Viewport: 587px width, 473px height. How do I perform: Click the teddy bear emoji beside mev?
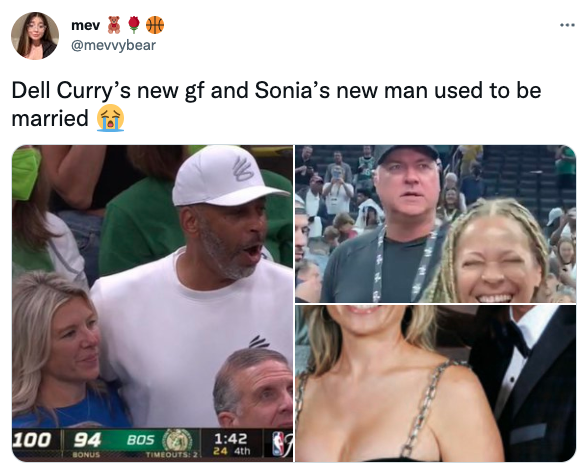114,25
